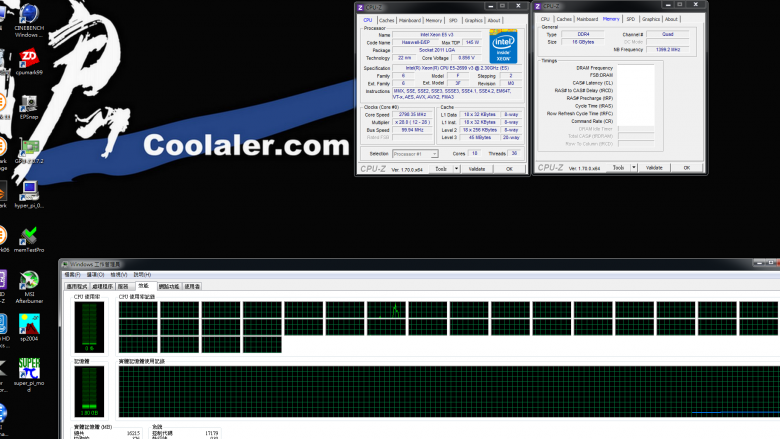
Task: Open the 檔案(F) menu in Task Manager
Action: coord(72,274)
